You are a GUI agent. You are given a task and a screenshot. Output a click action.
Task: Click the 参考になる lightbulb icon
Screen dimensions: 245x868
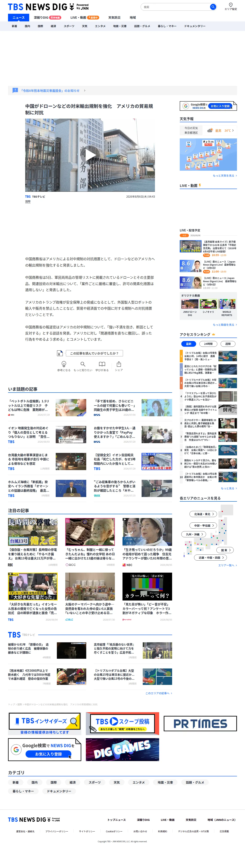point(64,364)
